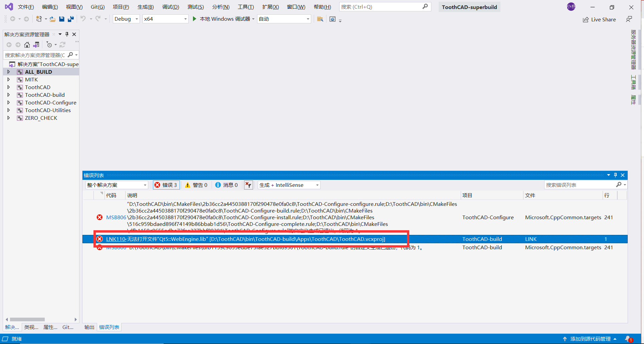The image size is (644, 344).
Task: Open the 调试(D) debug menu
Action: 171,7
